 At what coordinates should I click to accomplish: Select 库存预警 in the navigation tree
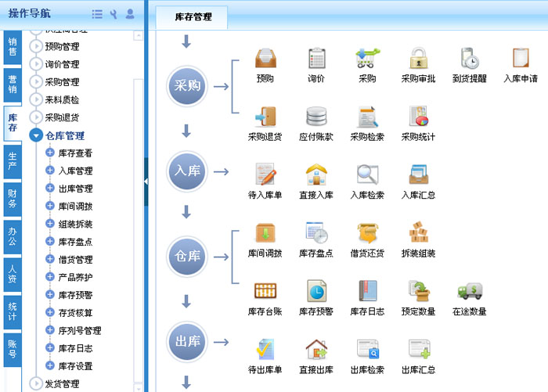click(x=75, y=295)
